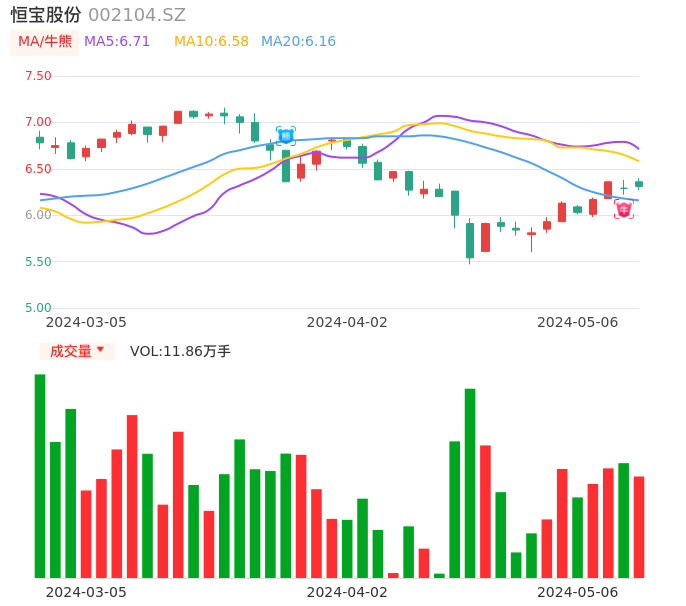Click the blue bear signal marker icon
This screenshot has width=686, height=606.
(286, 136)
